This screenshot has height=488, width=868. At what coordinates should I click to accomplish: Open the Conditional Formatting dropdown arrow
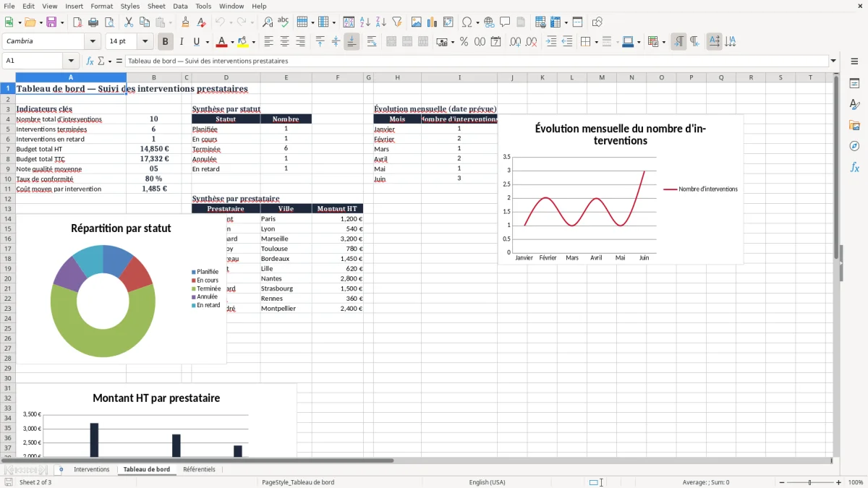click(x=663, y=42)
